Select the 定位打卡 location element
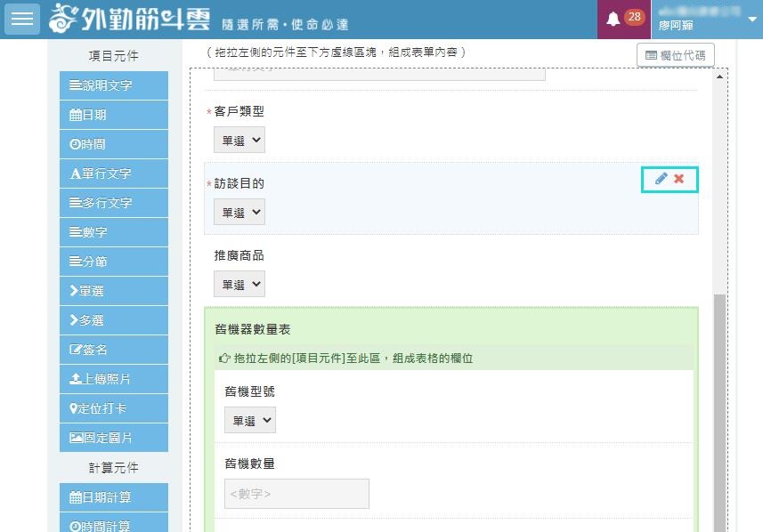The height and width of the screenshot is (532, 763). point(114,408)
